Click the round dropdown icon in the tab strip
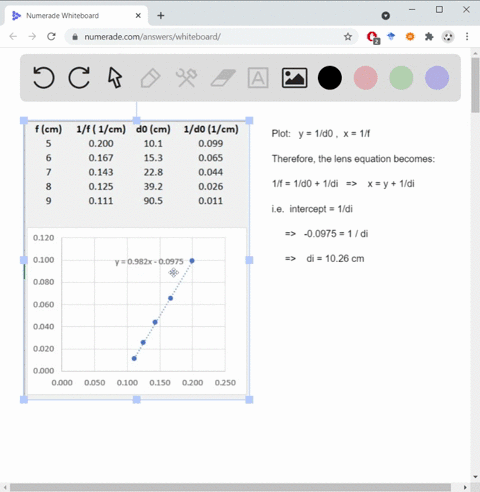The width and height of the screenshot is (480, 492). click(386, 16)
